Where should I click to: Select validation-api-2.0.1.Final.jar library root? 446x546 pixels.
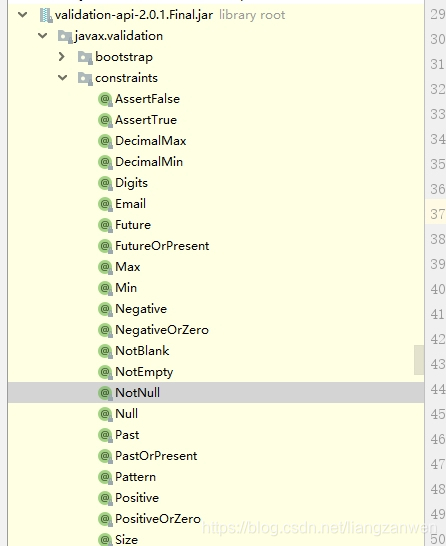click(170, 15)
